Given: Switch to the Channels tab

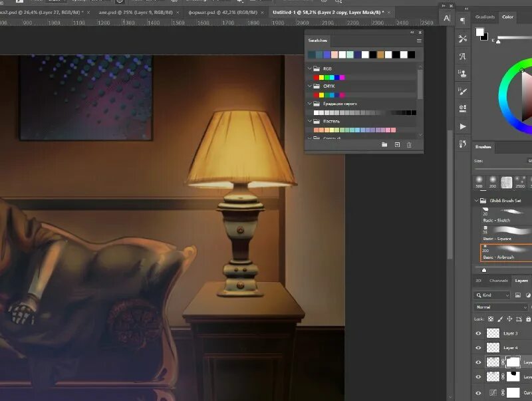Looking at the screenshot, I should 498,281.
